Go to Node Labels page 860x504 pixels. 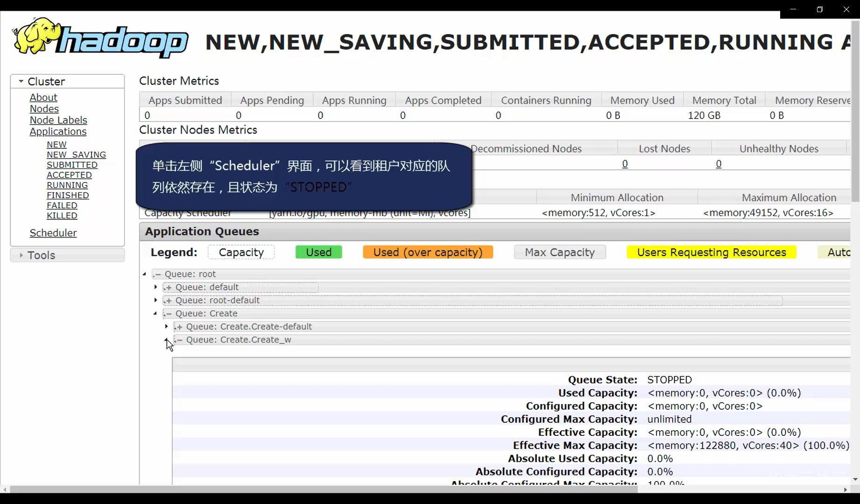(x=58, y=120)
